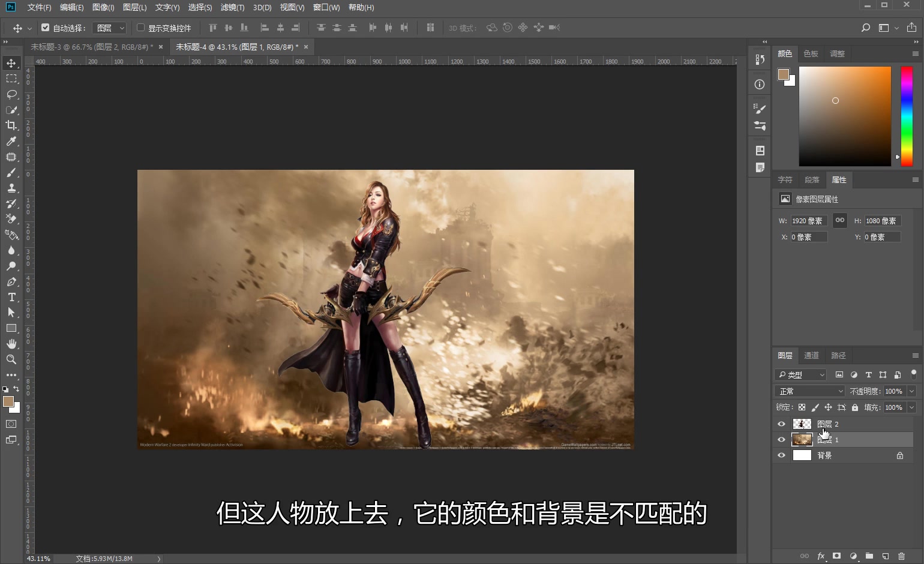Select the Eyedropper tool
The width and height of the screenshot is (924, 564).
(11, 141)
